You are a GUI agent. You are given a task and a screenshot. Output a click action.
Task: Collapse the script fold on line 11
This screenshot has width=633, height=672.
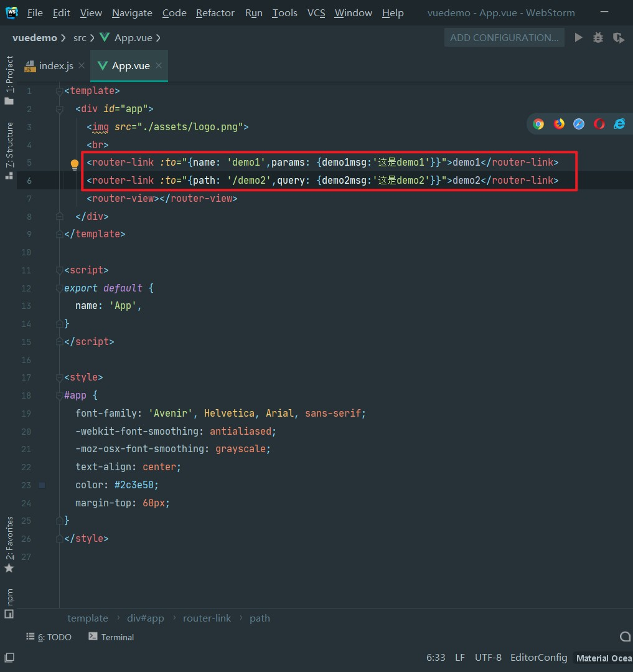point(60,270)
